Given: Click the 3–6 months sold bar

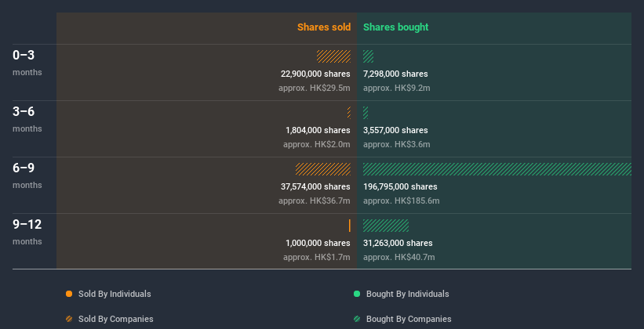Looking at the screenshot, I should 349,113.
